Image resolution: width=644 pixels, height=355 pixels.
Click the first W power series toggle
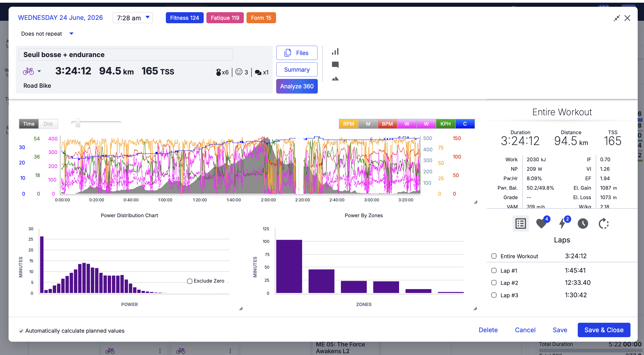[407, 124]
